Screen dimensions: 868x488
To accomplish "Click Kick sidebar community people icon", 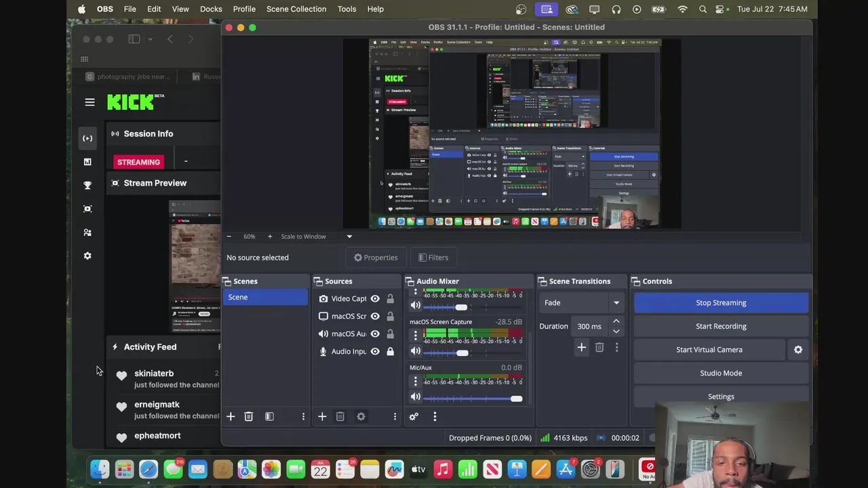I will point(87,232).
